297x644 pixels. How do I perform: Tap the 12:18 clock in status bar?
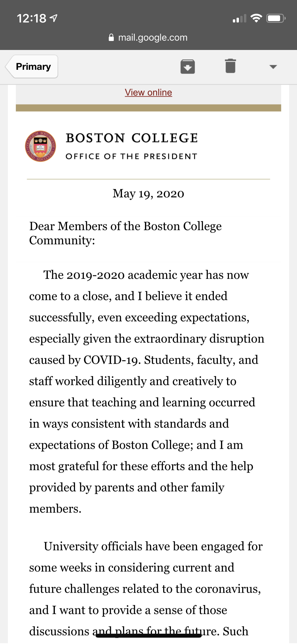tap(31, 19)
